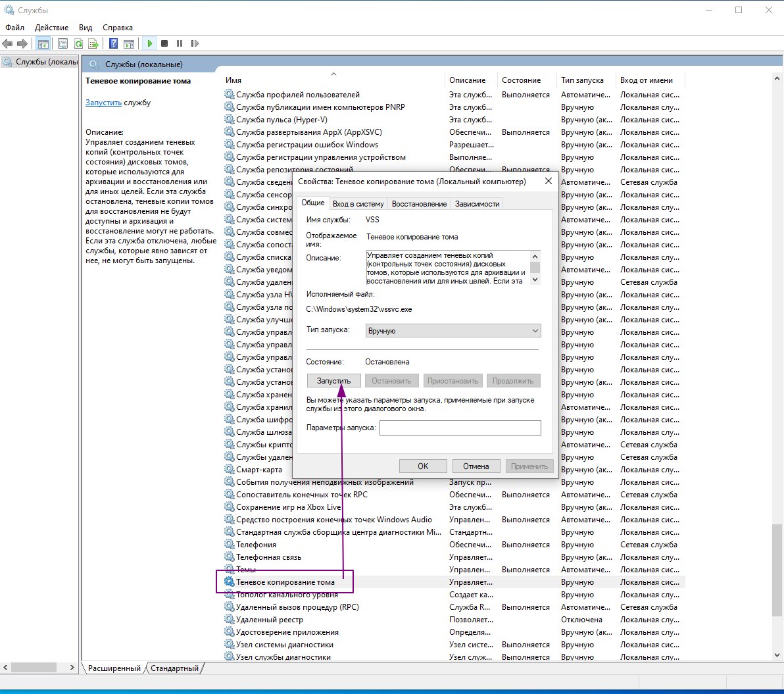The height and width of the screenshot is (694, 784).
Task: Select the Тополог канального уровня service row
Action: click(454, 594)
